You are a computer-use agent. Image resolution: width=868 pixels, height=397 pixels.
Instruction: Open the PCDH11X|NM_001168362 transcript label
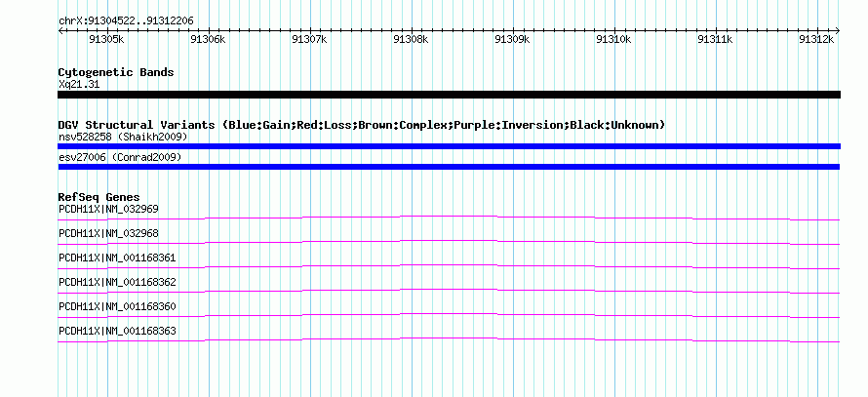[117, 282]
